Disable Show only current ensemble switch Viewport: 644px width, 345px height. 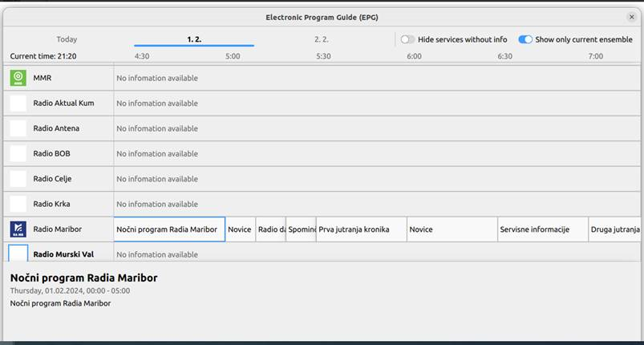[x=525, y=39]
